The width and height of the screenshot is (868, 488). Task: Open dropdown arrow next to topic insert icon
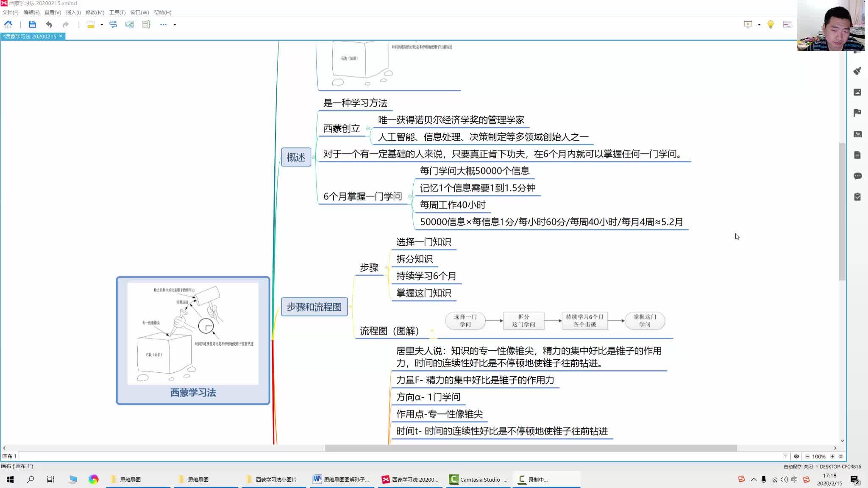point(102,25)
